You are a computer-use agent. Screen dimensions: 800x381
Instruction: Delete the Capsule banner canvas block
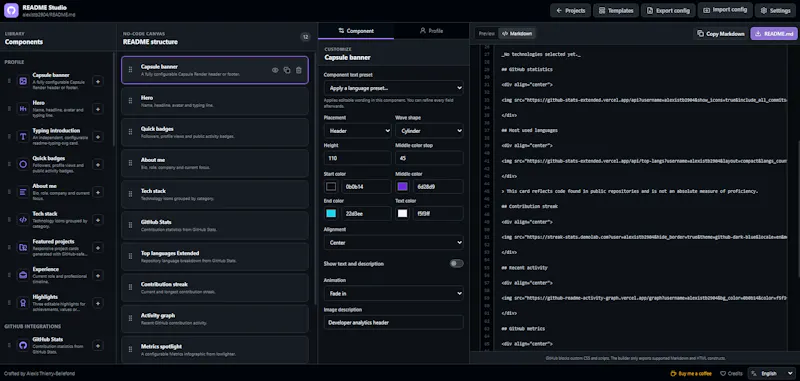coord(299,70)
